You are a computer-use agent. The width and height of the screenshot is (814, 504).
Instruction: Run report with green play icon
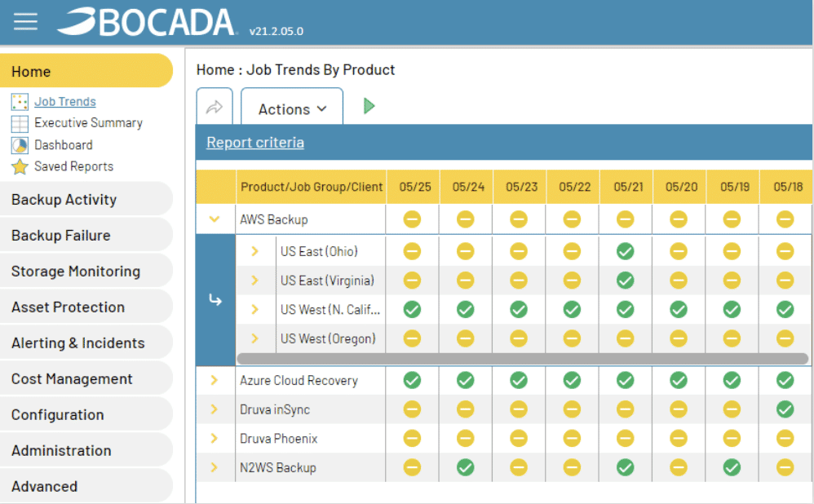click(x=369, y=106)
